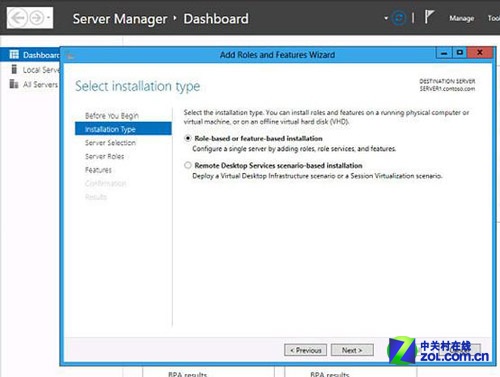Image resolution: width=500 pixels, height=377 pixels.
Task: Click the Local Server icon in sidebar
Action: (x=14, y=69)
